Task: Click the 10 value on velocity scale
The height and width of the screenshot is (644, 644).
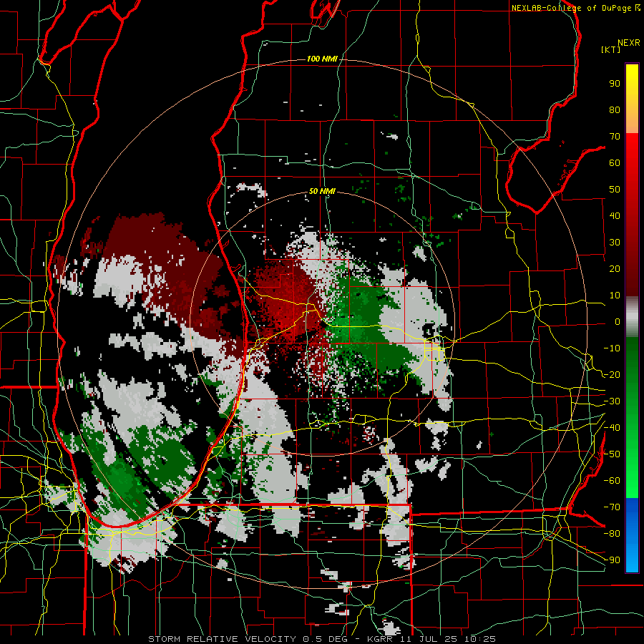Action: 615,296
